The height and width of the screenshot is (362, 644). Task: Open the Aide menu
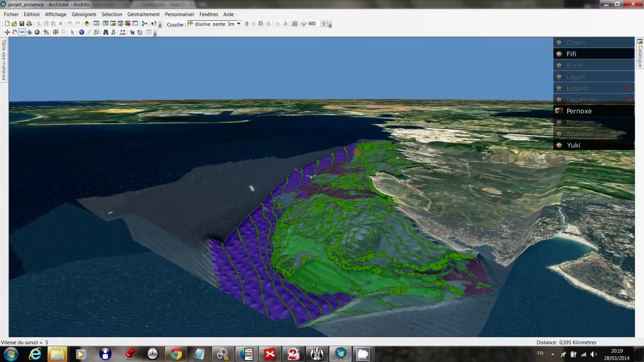[228, 14]
